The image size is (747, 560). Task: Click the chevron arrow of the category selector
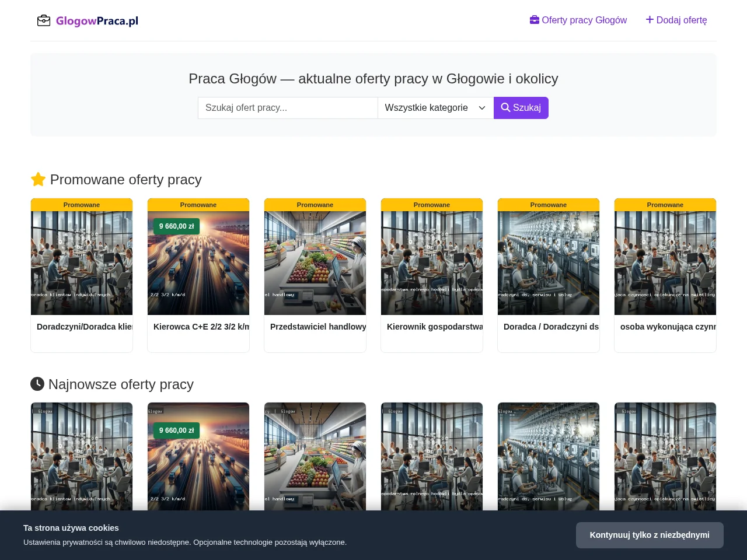pyautogui.click(x=482, y=108)
